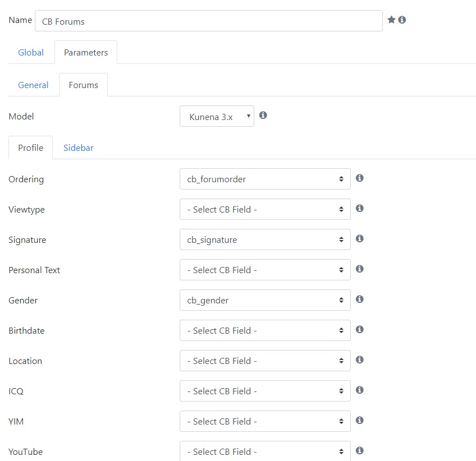This screenshot has height=461, width=476.
Task: Open the Model dropdown showing Kunena 3.x
Action: point(217,116)
